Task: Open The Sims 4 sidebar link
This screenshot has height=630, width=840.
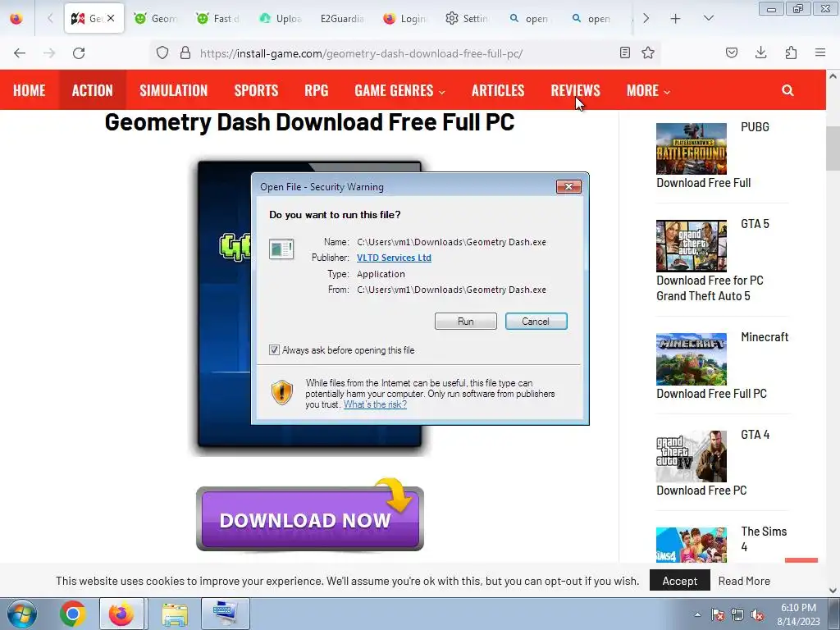Action: click(x=764, y=539)
